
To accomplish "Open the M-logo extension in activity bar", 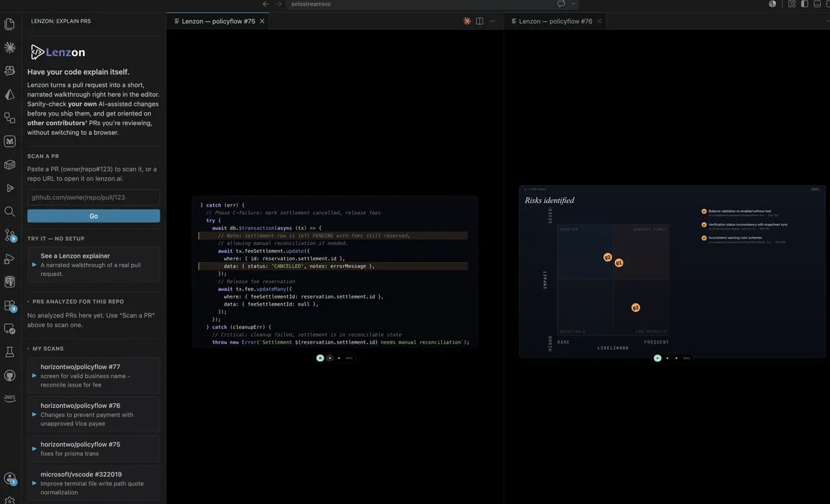I will (x=10, y=141).
